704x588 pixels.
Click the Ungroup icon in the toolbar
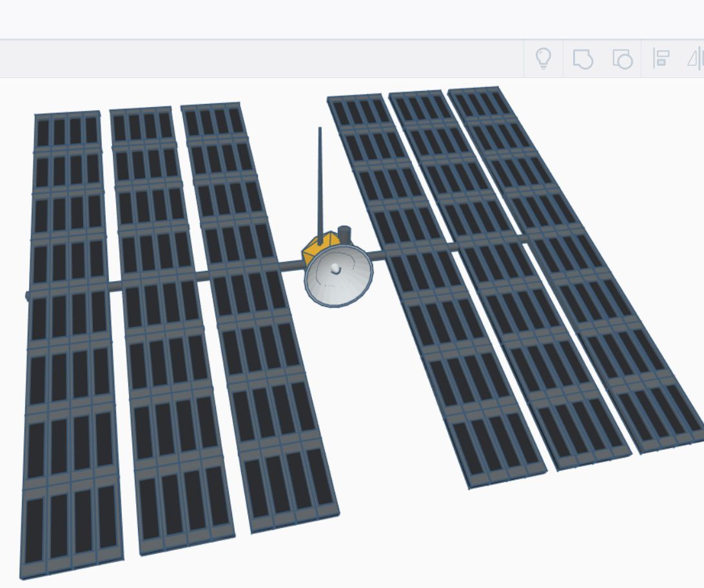coord(621,59)
